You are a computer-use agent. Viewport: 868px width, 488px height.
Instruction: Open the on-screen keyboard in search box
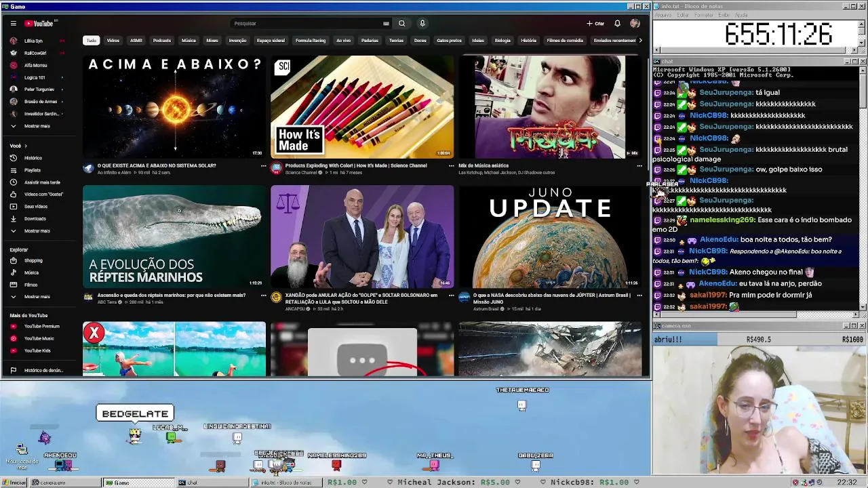[x=386, y=23]
